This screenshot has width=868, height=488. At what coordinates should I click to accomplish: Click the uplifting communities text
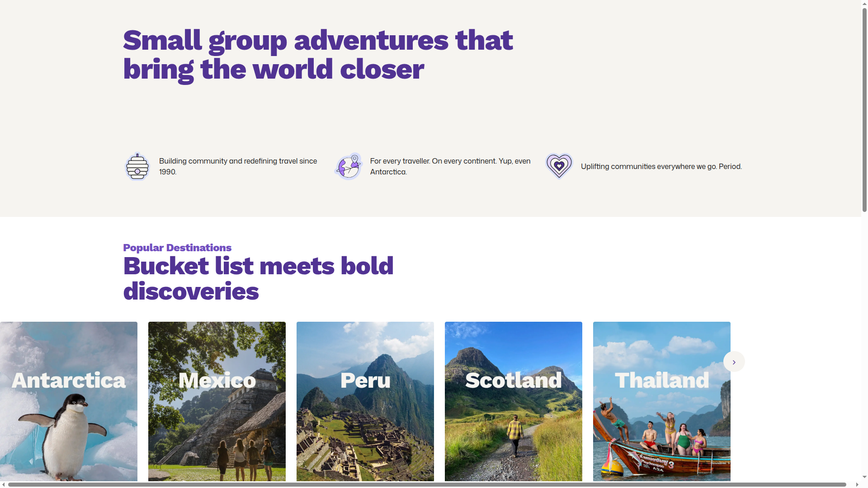pos(661,166)
